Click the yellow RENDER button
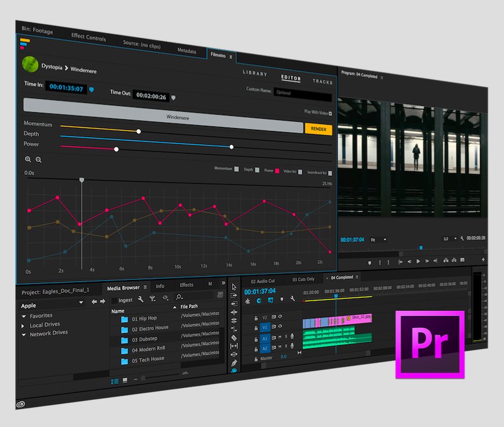 tap(319, 129)
